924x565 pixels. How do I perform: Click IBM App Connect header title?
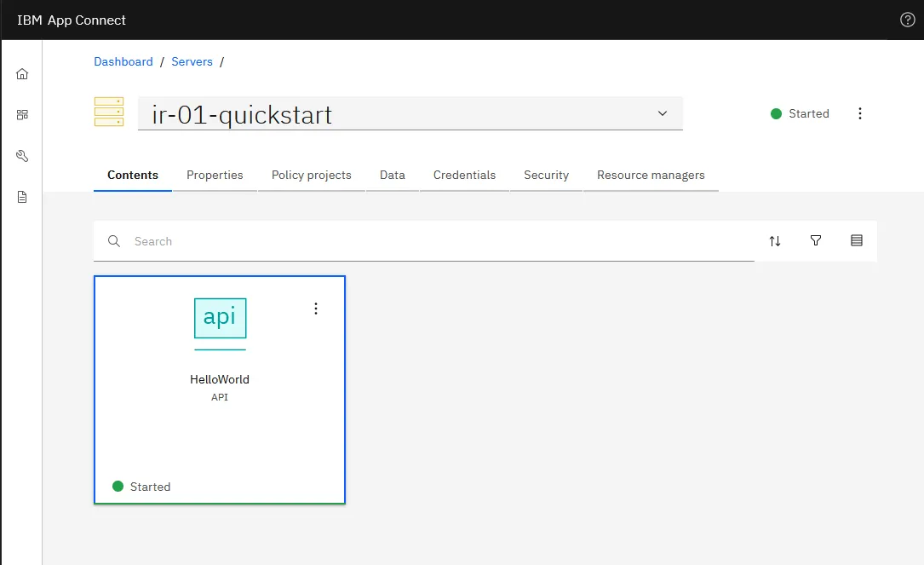[x=72, y=20]
